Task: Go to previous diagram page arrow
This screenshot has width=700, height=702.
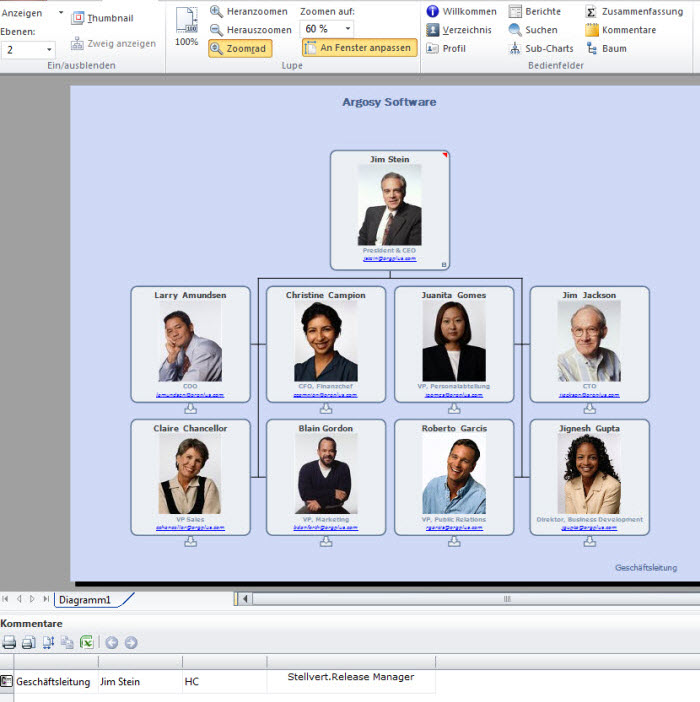Action: [x=19, y=599]
